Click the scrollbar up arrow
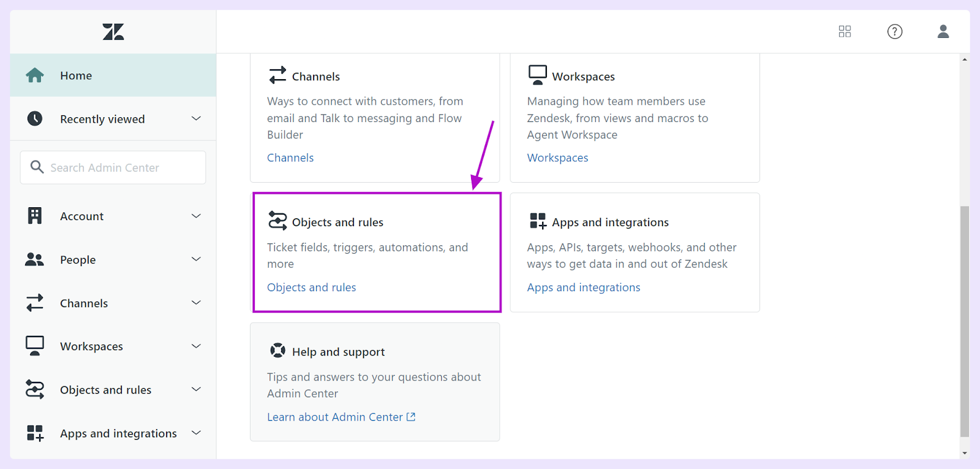This screenshot has width=980, height=469. click(x=965, y=59)
